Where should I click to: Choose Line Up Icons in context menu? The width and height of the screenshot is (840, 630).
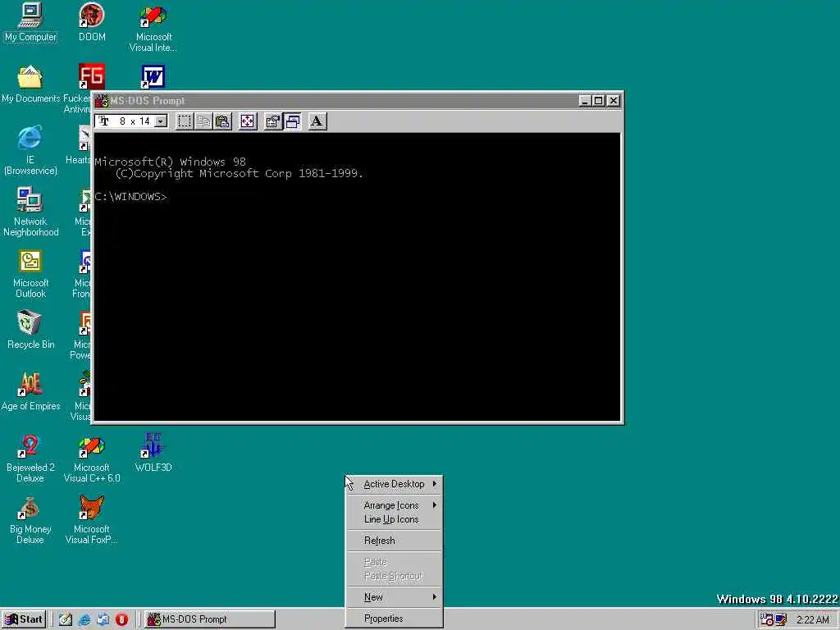(x=395, y=519)
